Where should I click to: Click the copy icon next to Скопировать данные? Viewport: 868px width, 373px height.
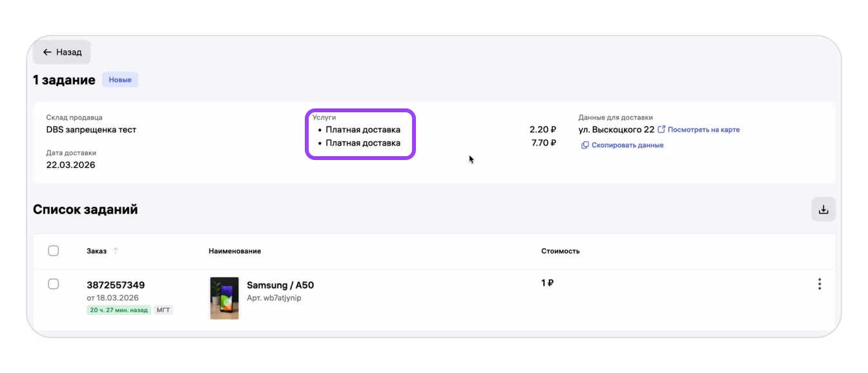(x=585, y=145)
